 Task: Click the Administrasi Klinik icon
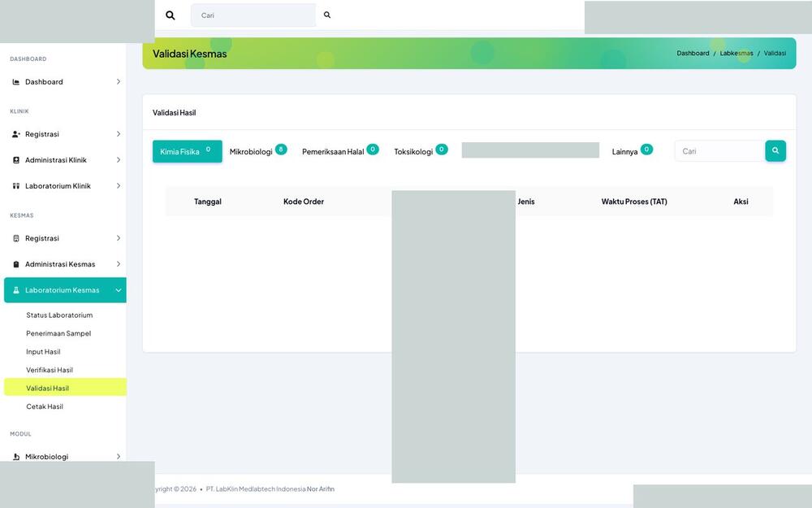[16, 160]
